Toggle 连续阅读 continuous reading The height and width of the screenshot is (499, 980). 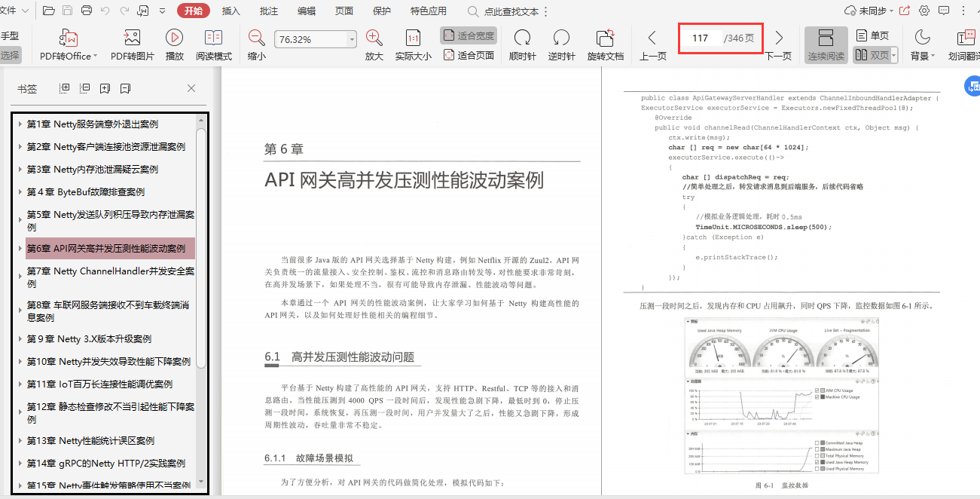tap(826, 45)
